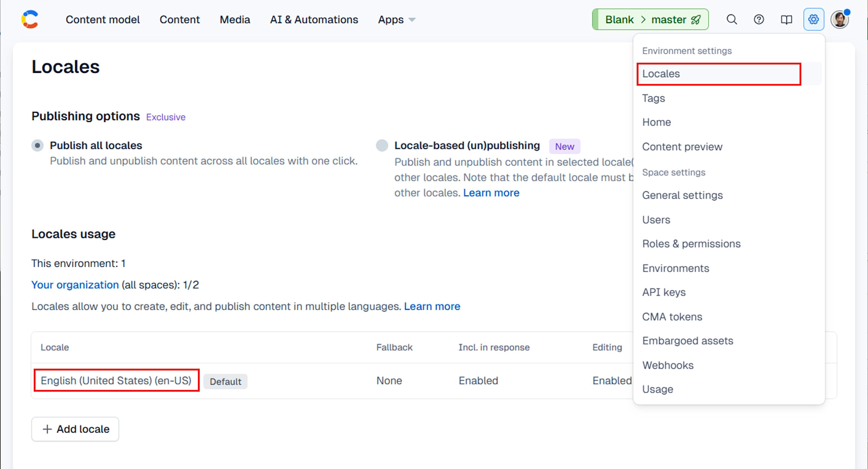Click the settings gear icon
The height and width of the screenshot is (469, 868).
point(813,20)
